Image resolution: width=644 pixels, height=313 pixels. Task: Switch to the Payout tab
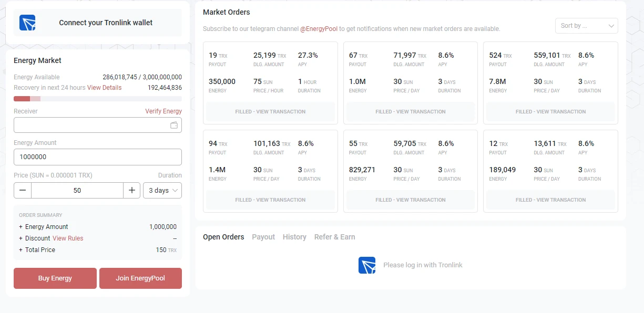263,237
